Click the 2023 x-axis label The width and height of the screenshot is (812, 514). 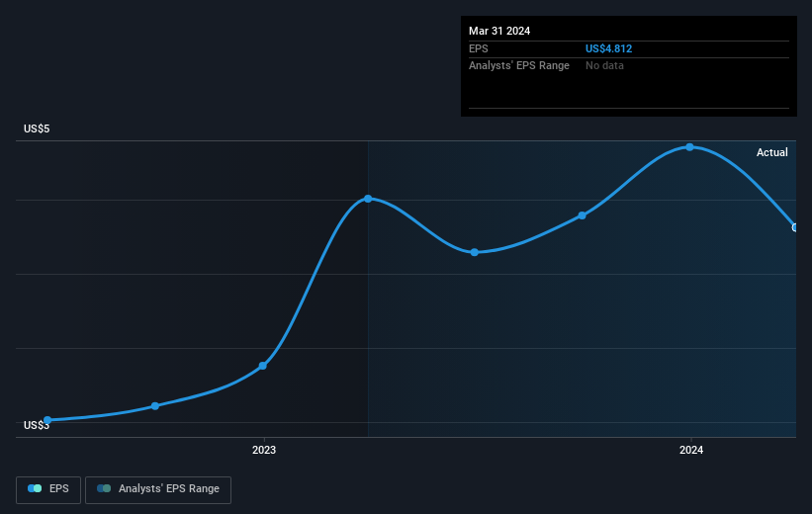coord(264,450)
